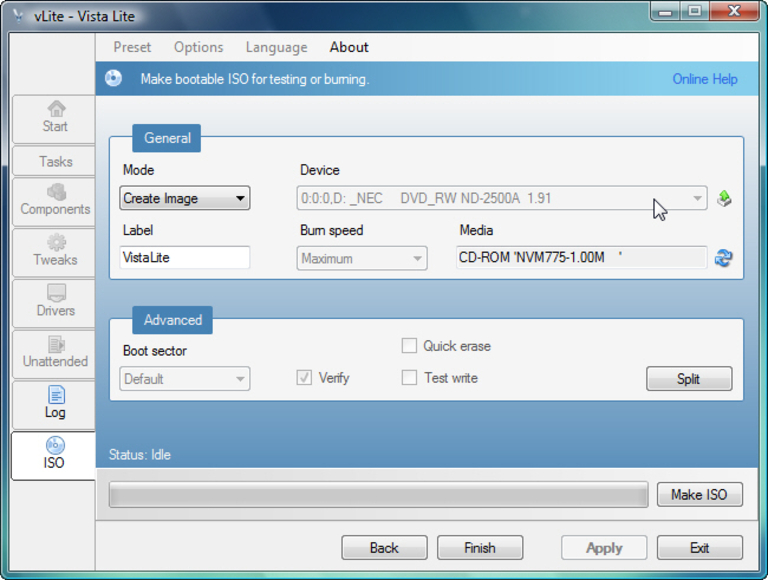Viewport: 768px width, 580px height.
Task: Click the Status: Idle text
Action: click(x=140, y=455)
